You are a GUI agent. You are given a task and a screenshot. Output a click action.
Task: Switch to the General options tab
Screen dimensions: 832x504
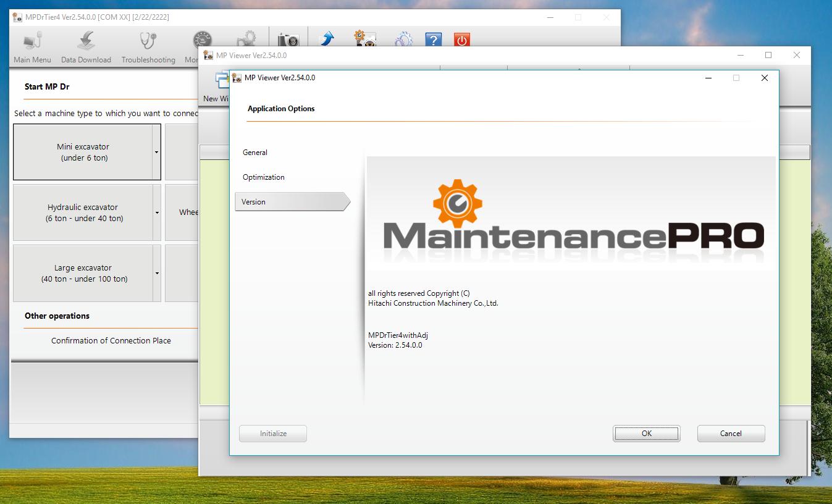point(255,153)
